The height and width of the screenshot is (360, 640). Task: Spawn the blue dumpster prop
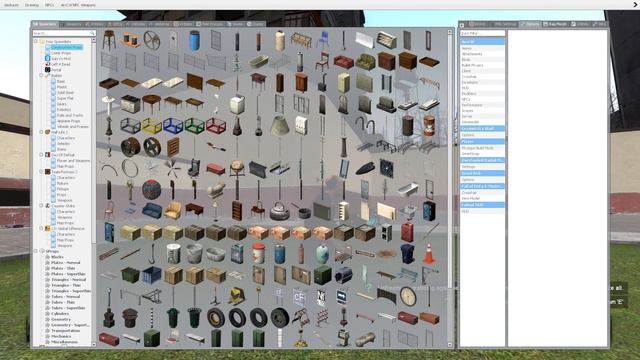tap(151, 275)
